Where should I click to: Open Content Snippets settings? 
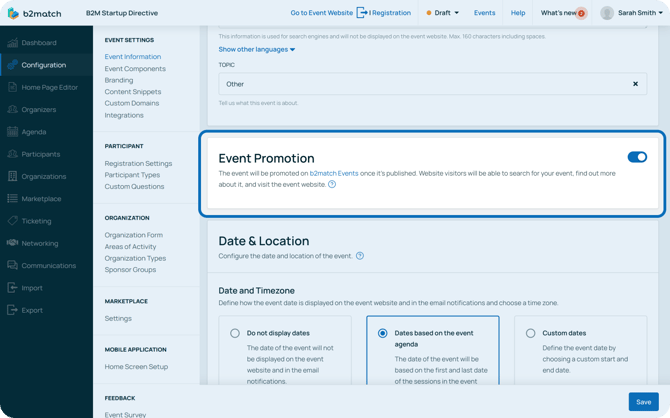tap(133, 91)
